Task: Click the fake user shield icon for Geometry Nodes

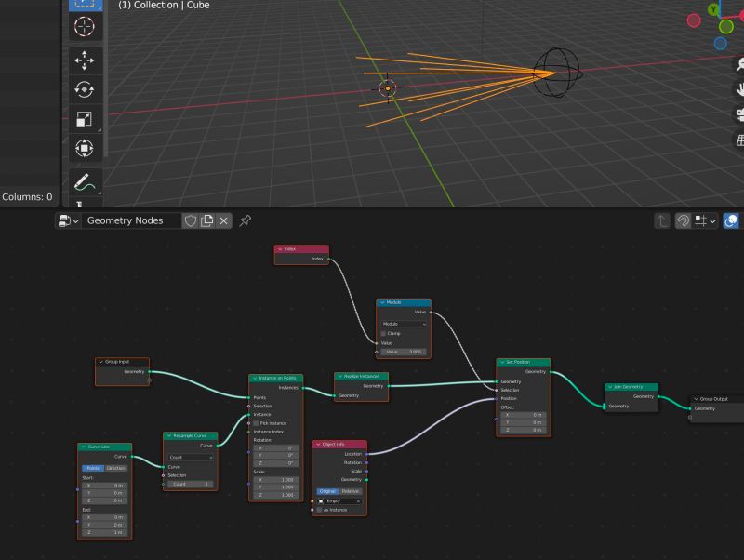Action: point(190,220)
